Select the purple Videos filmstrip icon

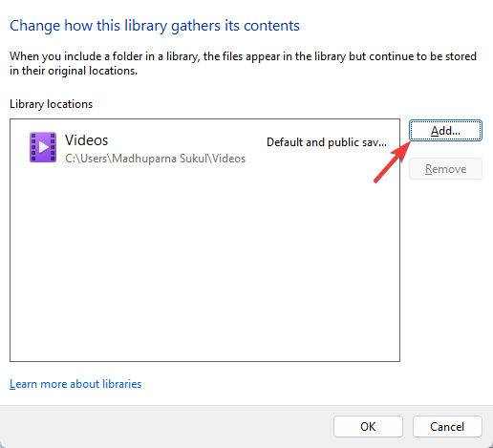click(43, 147)
